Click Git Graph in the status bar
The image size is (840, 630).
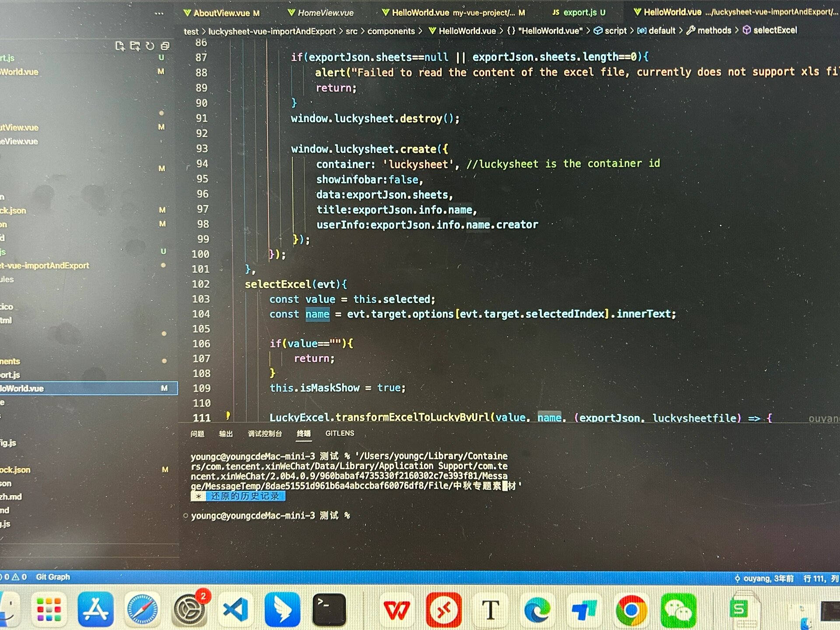[53, 577]
